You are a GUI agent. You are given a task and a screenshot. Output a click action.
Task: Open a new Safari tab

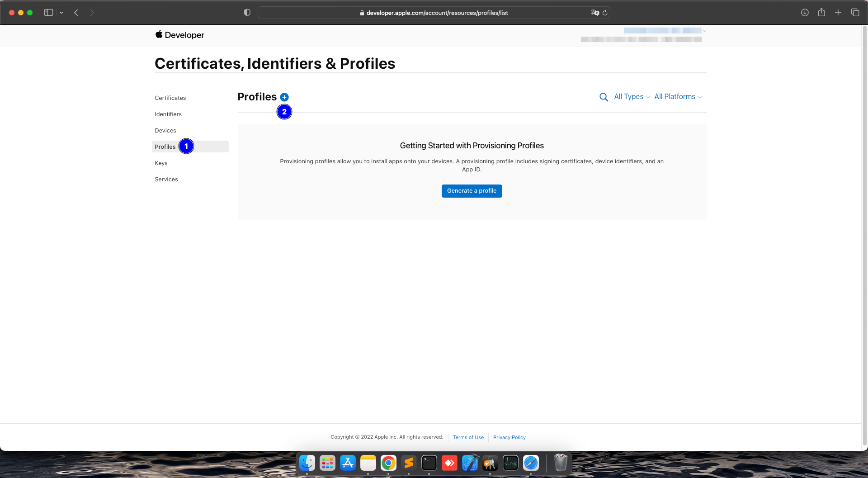tap(838, 13)
